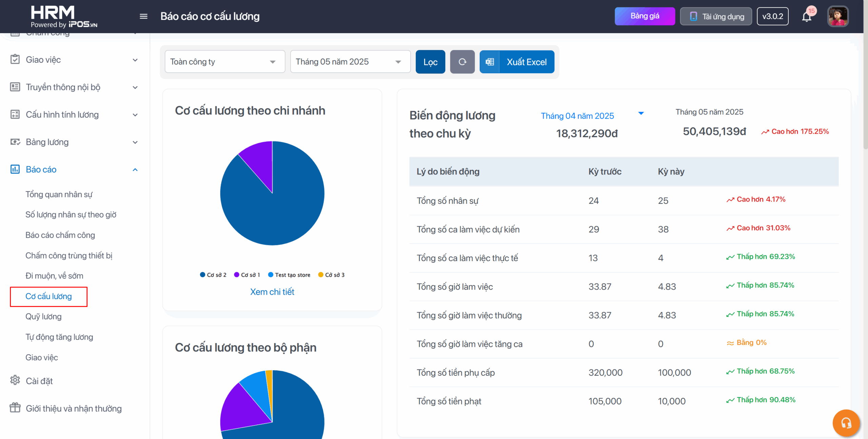Open Quỹ lương report menu item

click(x=43, y=316)
